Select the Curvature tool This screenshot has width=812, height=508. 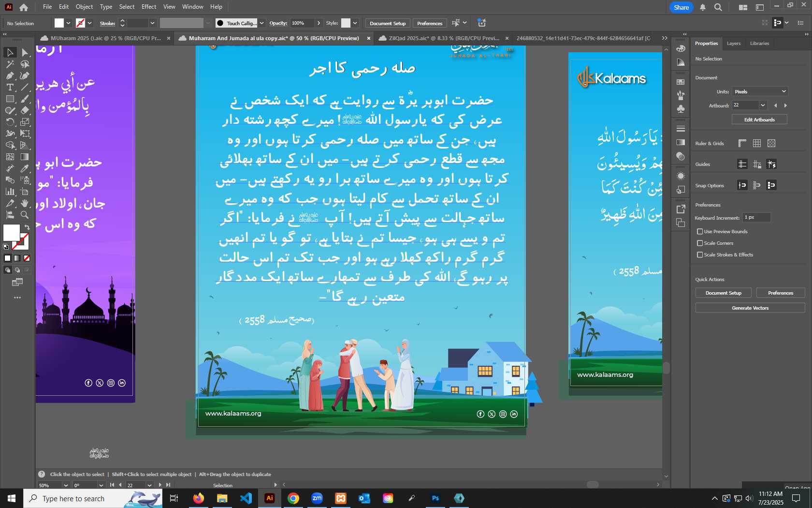tap(25, 75)
